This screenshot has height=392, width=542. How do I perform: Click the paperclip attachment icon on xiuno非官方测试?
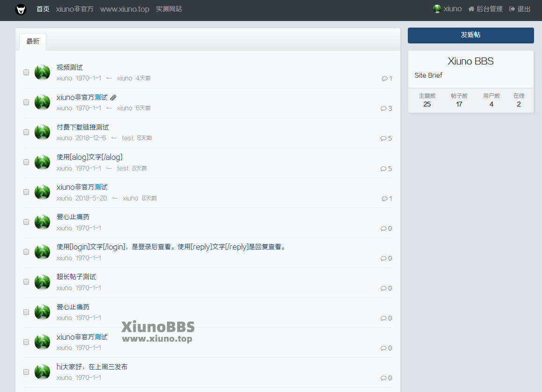[113, 98]
